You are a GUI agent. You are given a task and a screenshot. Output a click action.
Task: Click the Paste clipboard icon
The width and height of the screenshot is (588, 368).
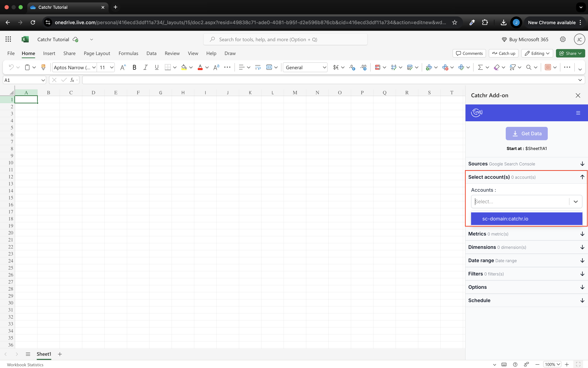[27, 67]
